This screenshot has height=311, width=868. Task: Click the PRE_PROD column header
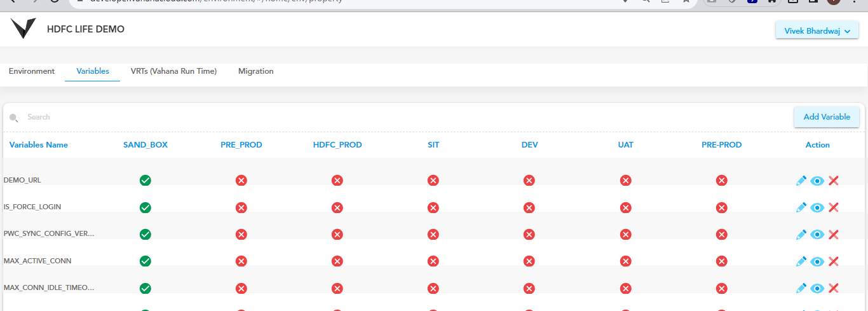coord(241,145)
